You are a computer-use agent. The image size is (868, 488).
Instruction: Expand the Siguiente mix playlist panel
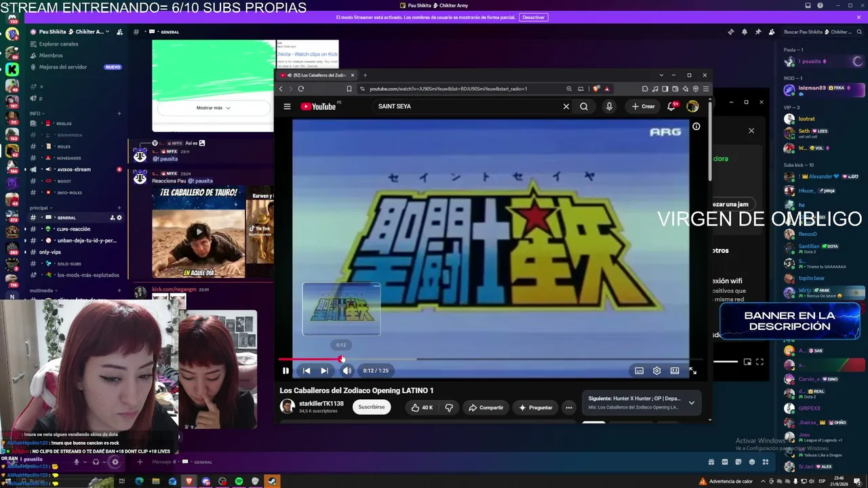tap(691, 403)
